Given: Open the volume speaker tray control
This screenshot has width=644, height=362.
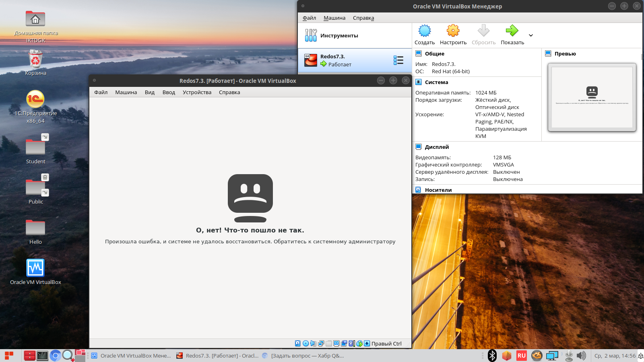Looking at the screenshot, I should [x=581, y=356].
